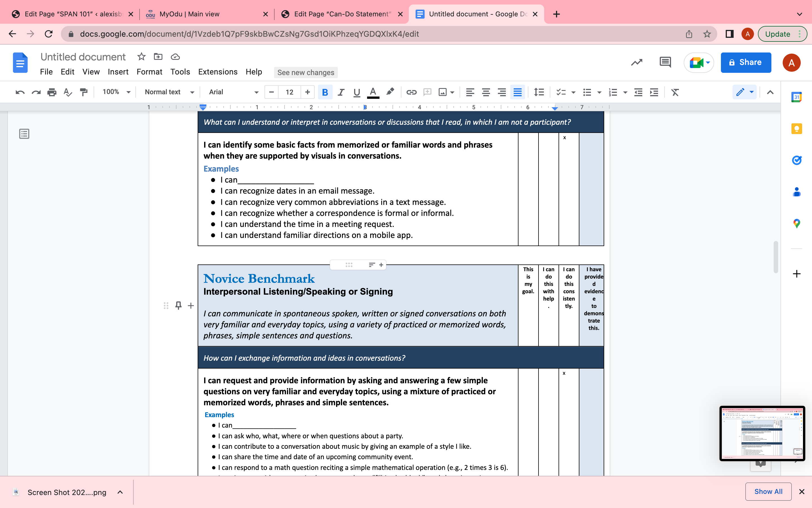Open Google Keep side panel
812x508 pixels.
(x=796, y=129)
